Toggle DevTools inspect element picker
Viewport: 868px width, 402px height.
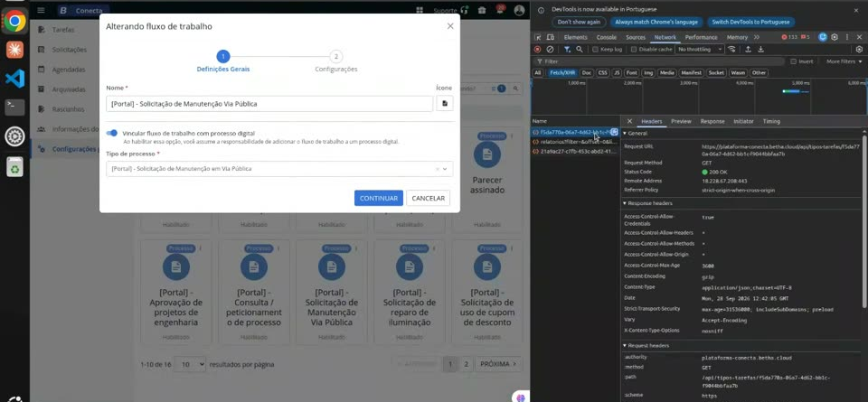coord(537,37)
